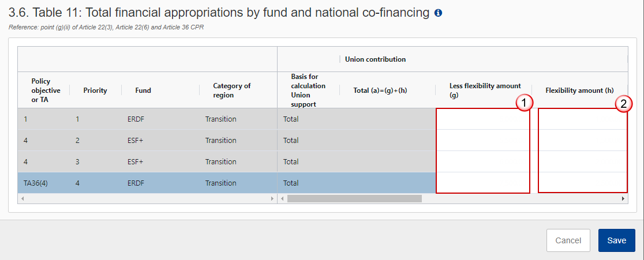Click Less flexibility amount cell for TA36(4) row
This screenshot has width=644, height=260.
click(483, 183)
